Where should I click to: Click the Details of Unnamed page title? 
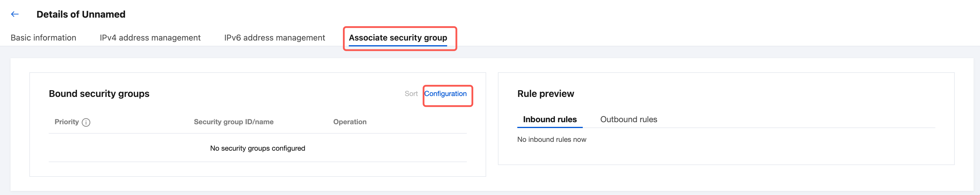pos(81,14)
